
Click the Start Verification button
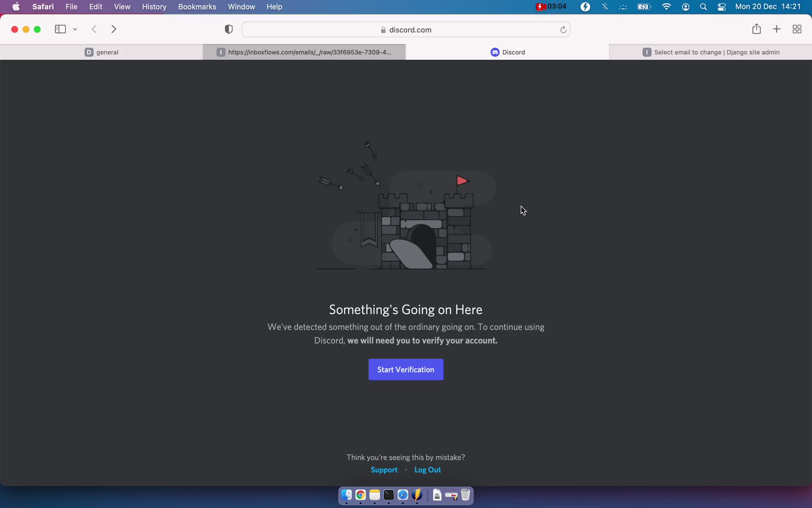coord(406,369)
